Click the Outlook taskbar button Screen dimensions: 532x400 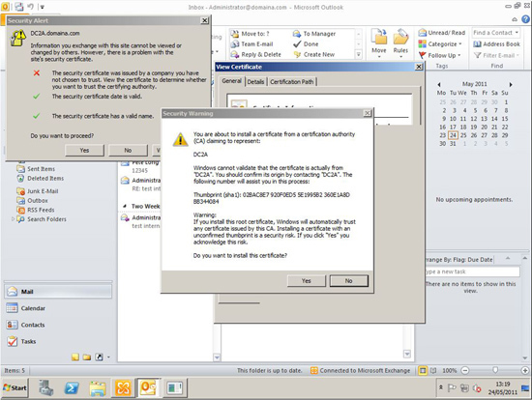point(148,388)
